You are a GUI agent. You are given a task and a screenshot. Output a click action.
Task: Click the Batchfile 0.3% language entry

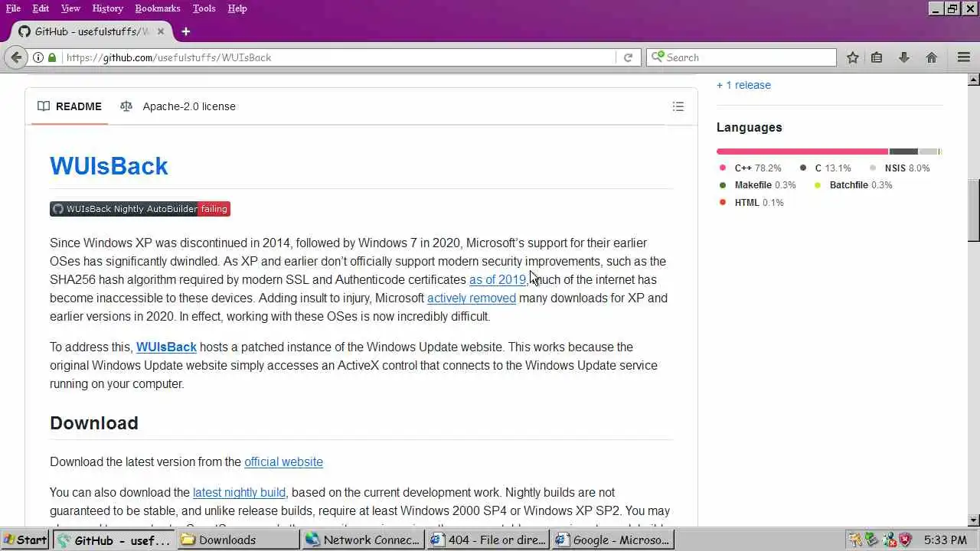point(853,185)
